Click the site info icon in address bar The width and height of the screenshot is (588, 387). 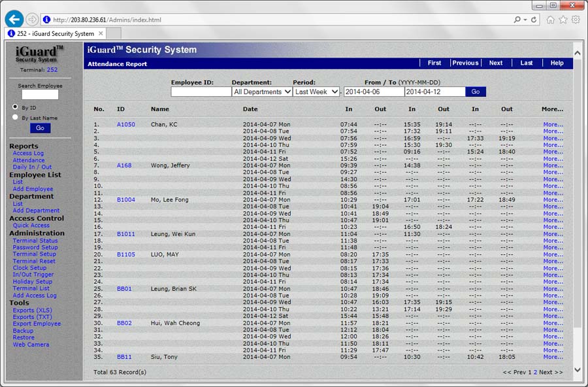coord(46,20)
